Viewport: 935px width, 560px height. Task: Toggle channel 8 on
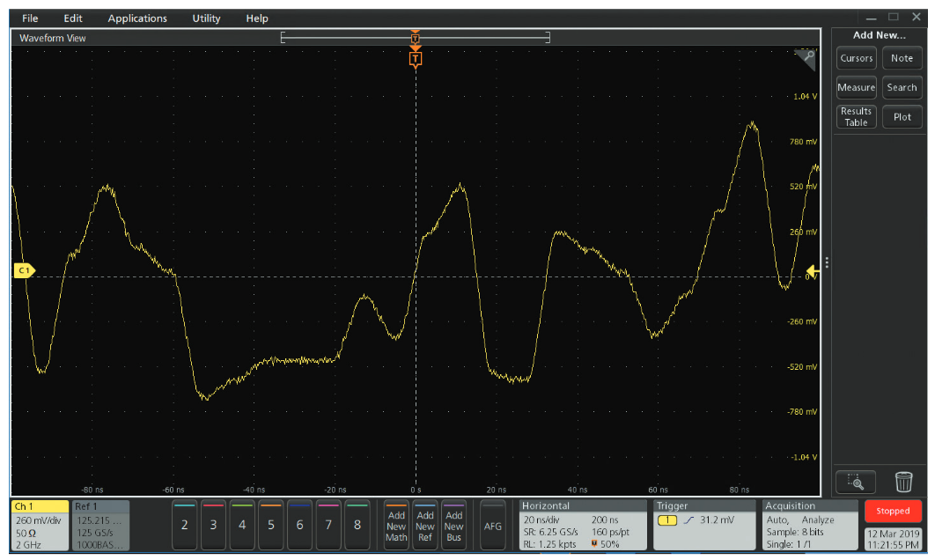357,525
